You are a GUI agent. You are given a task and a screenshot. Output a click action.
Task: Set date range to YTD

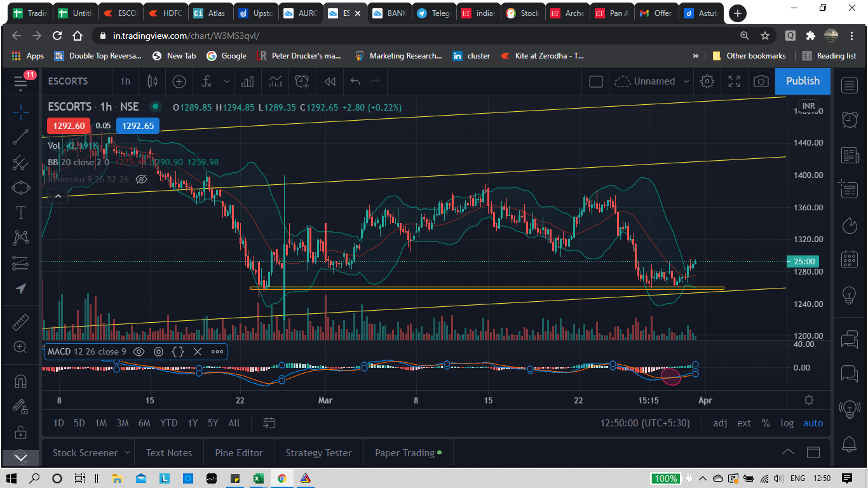168,423
